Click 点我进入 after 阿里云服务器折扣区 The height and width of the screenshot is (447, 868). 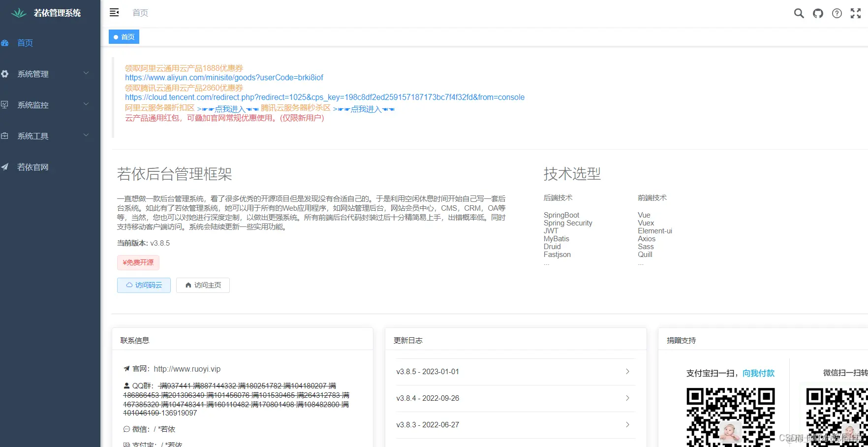(x=228, y=109)
